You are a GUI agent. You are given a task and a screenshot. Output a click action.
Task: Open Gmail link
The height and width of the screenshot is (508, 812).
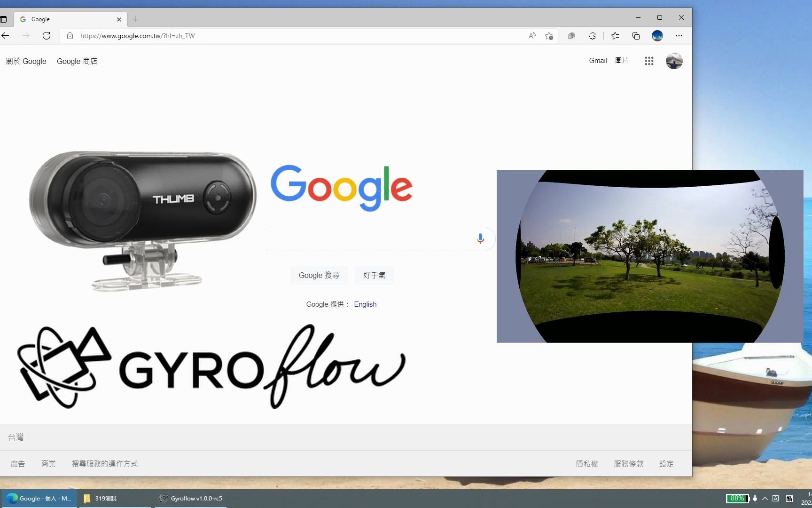point(598,61)
